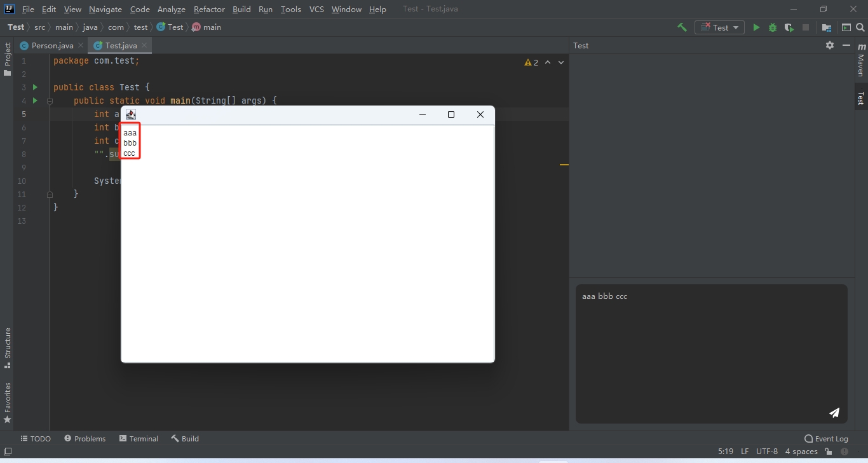Viewport: 868px width, 463px height.
Task: Collapse the fold marker at line 11
Action: [x=50, y=194]
